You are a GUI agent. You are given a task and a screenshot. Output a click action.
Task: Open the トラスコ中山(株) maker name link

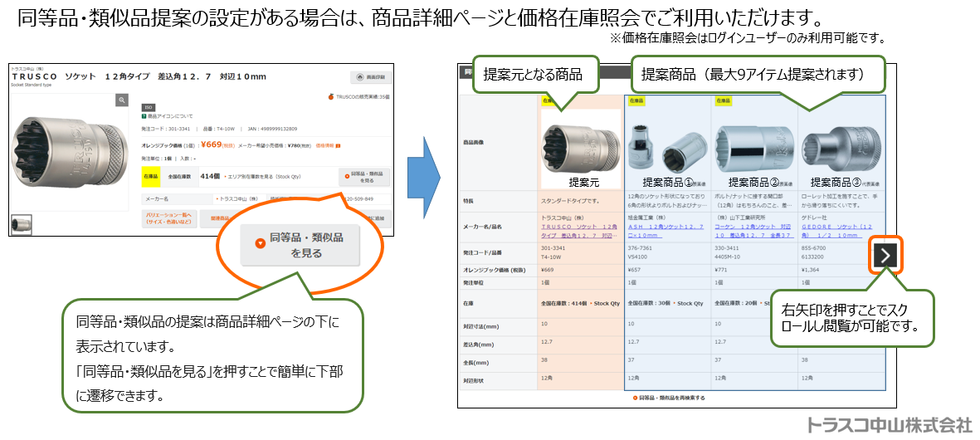click(x=236, y=198)
